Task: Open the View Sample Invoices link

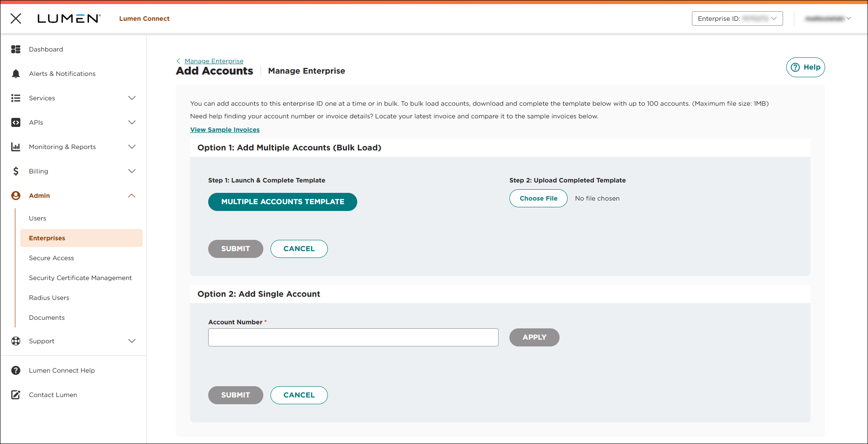Action: 224,130
